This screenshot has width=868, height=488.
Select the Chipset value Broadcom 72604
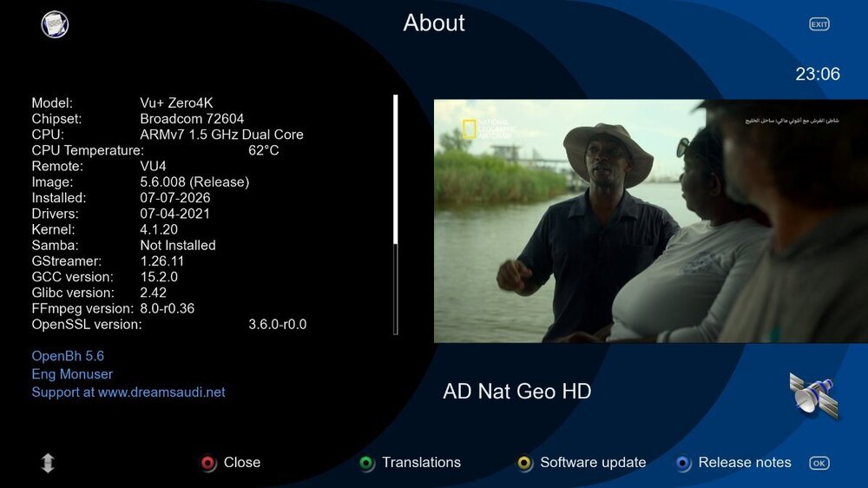(x=192, y=119)
